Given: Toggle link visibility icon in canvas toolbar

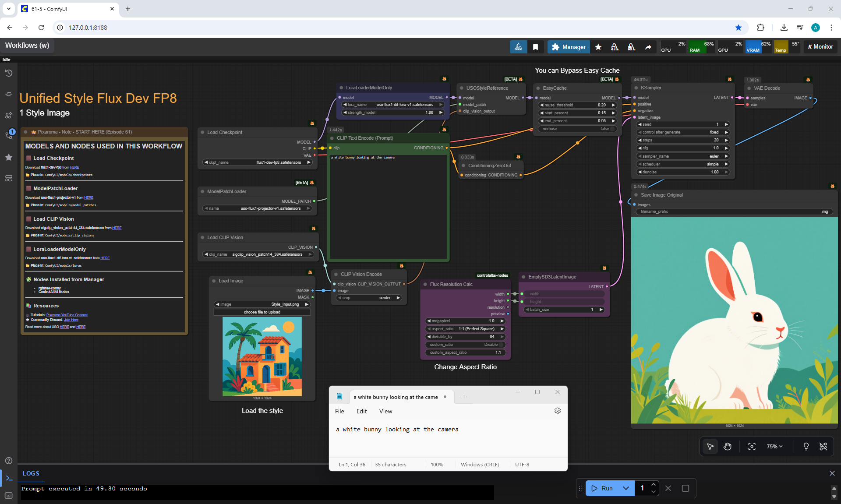Looking at the screenshot, I should pos(823,446).
